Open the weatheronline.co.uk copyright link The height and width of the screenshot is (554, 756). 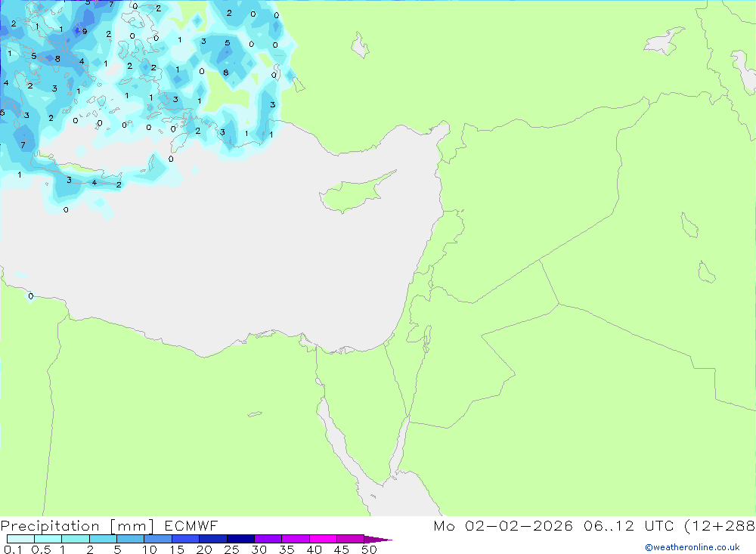coord(692,546)
